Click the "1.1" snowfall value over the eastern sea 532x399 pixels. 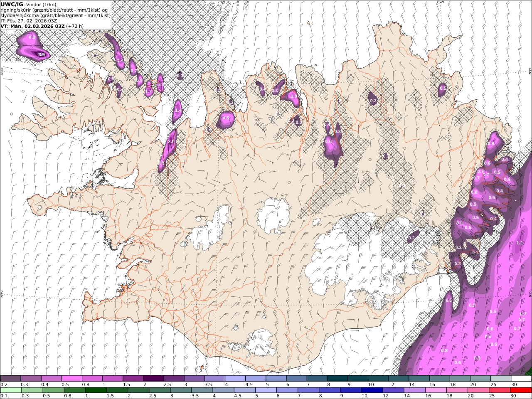(520, 243)
